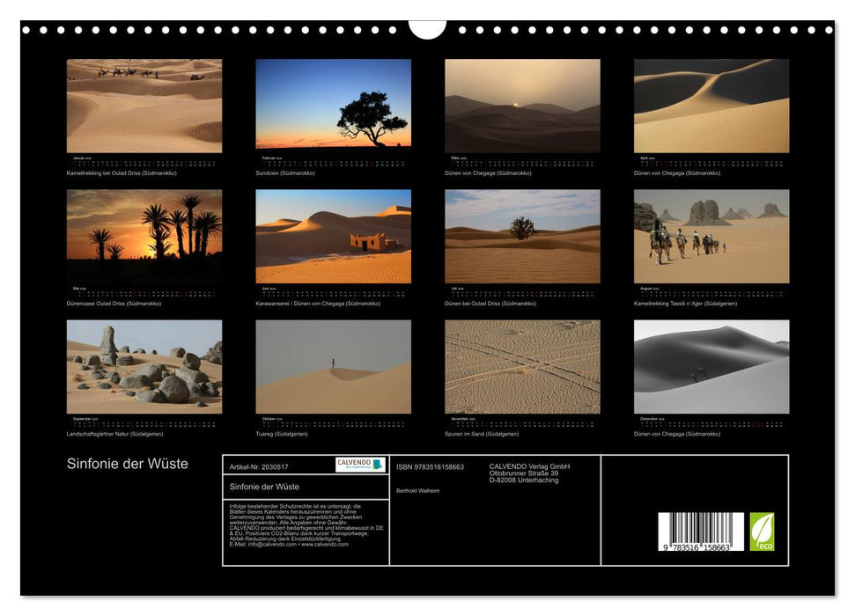
Task: Click the Artikel-Nr. 2030517 label
Action: pyautogui.click(x=259, y=466)
